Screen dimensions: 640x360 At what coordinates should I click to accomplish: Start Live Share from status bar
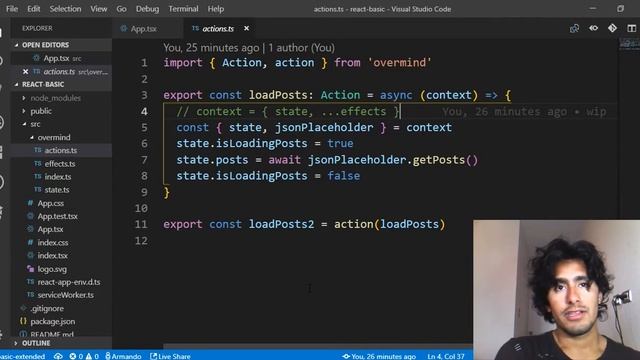pyautogui.click(x=170, y=356)
